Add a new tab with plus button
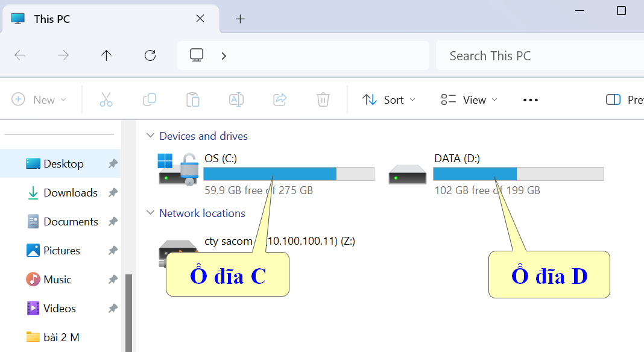644x352 pixels. pos(240,19)
